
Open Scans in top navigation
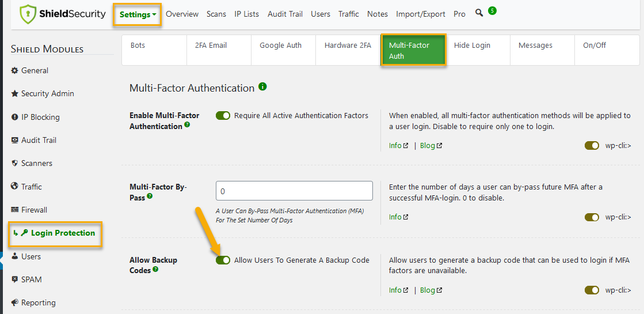216,14
